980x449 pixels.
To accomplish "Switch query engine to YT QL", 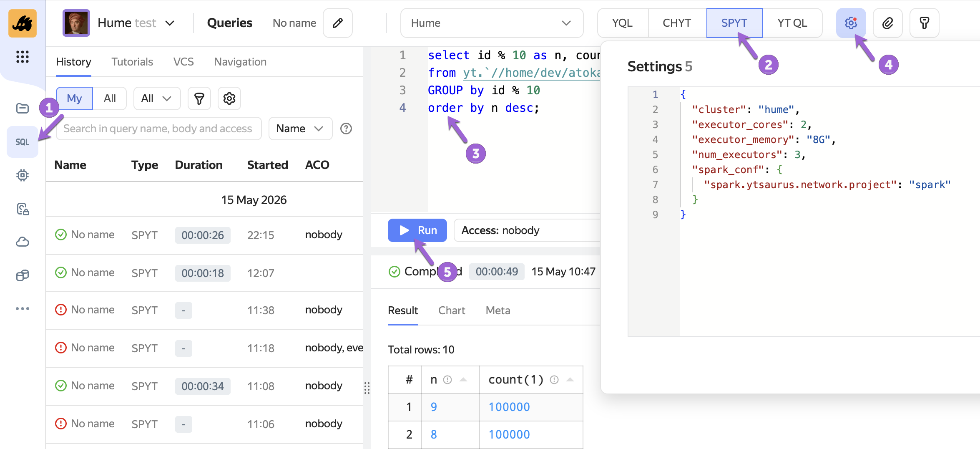I will [x=792, y=23].
